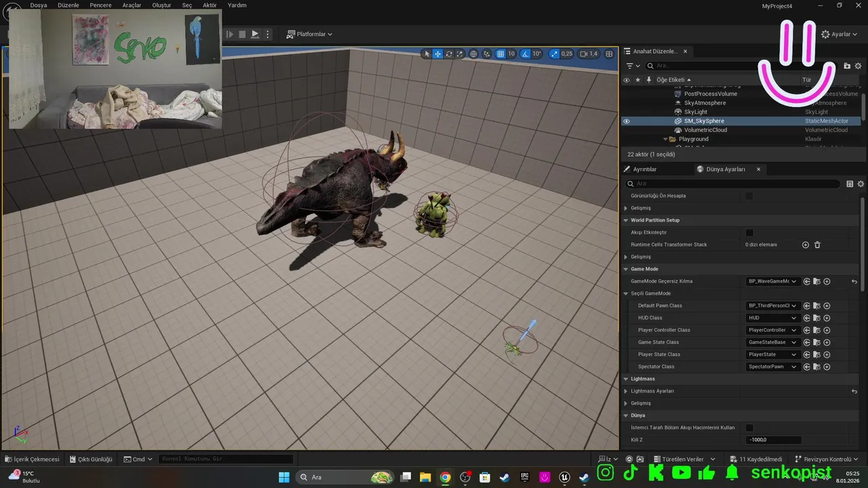
Task: Use selected asset for Player Controller Class
Action: coord(807,330)
